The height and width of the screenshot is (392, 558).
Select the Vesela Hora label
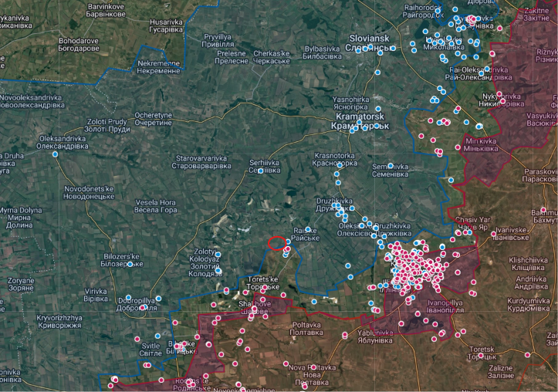[155, 206]
